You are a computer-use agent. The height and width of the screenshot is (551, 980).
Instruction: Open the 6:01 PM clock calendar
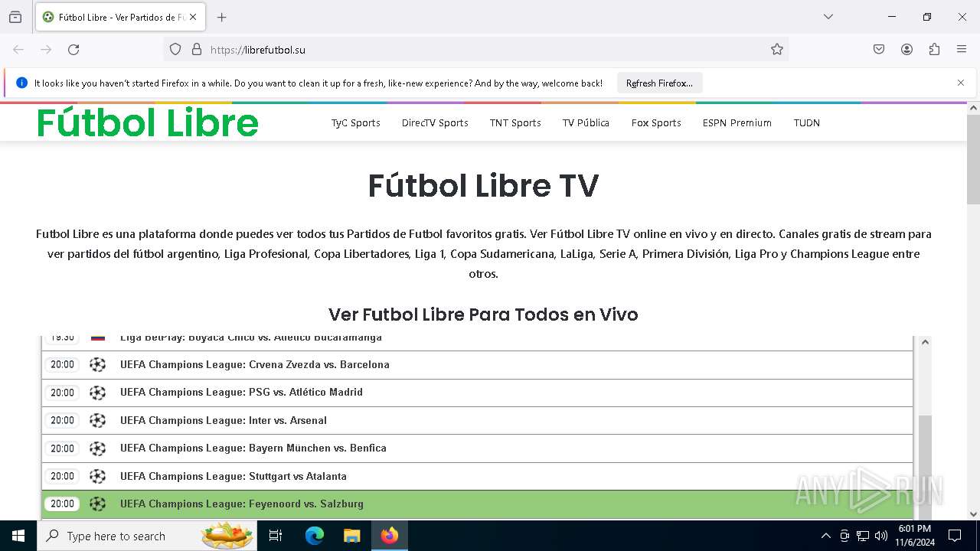point(915,536)
